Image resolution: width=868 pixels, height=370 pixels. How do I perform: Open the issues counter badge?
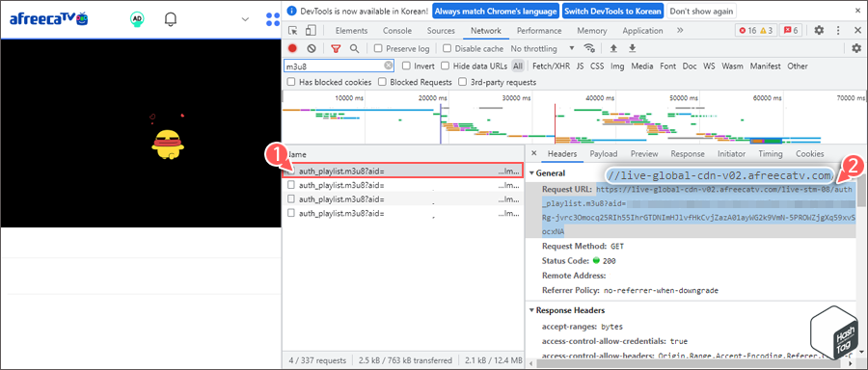791,31
